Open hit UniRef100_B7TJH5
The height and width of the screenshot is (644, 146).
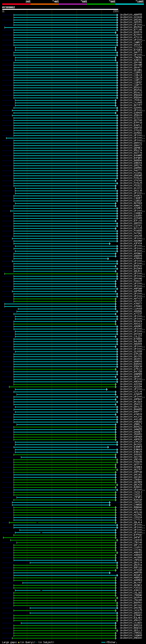(131, 30)
